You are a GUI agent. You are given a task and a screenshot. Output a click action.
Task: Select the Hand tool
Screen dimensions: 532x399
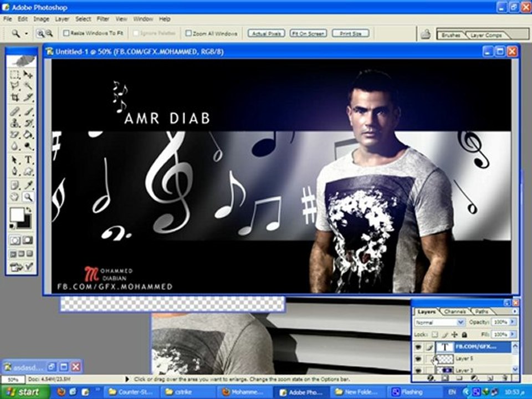14,196
